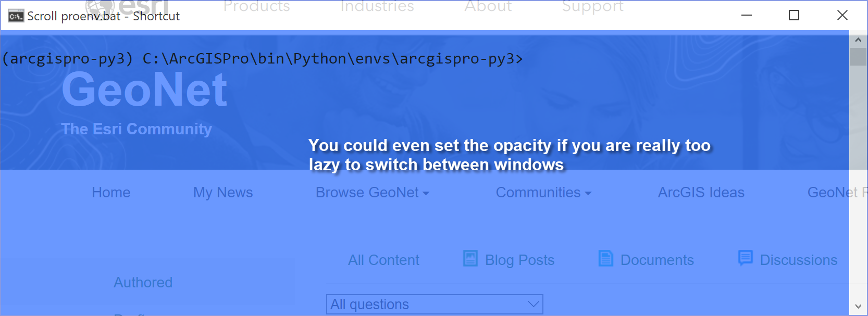
Task: Go to GeoNet Home
Action: coord(111,193)
